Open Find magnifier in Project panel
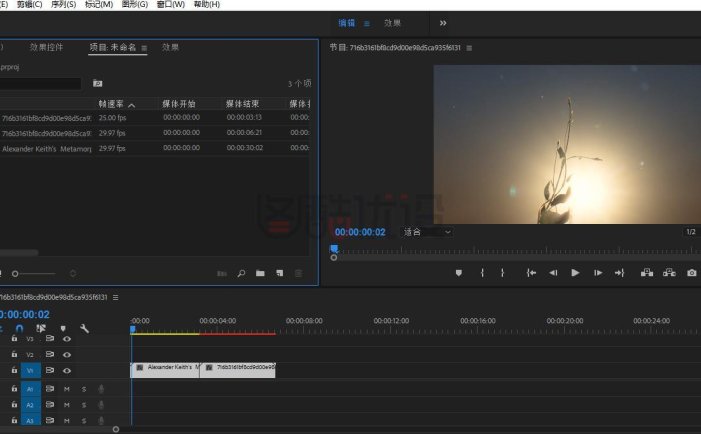This screenshot has height=434, width=701. pos(241,273)
